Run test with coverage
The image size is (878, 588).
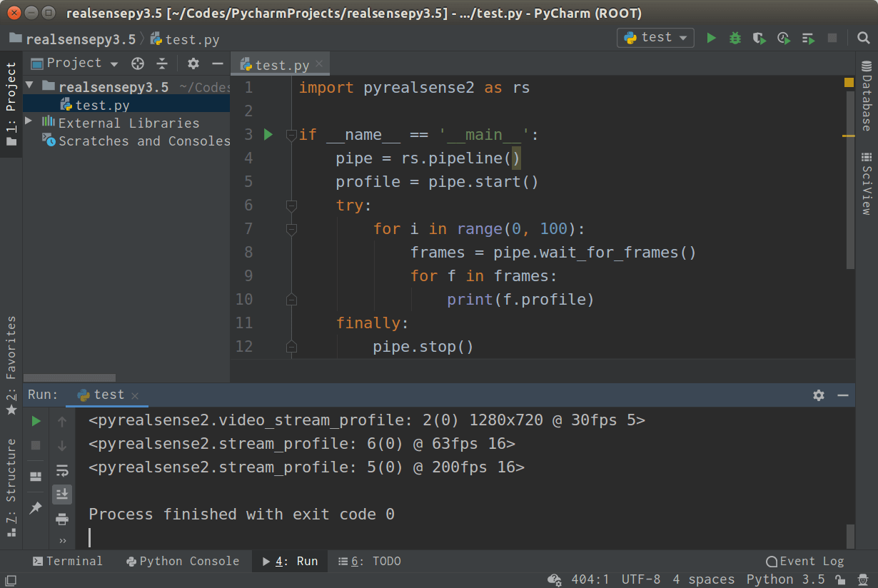pyautogui.click(x=759, y=38)
